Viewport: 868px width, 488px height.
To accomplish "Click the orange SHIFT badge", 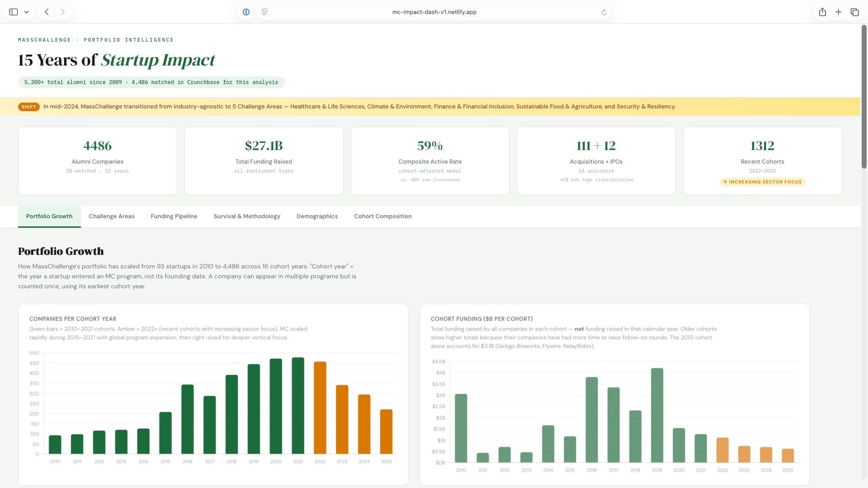I will pos(29,107).
